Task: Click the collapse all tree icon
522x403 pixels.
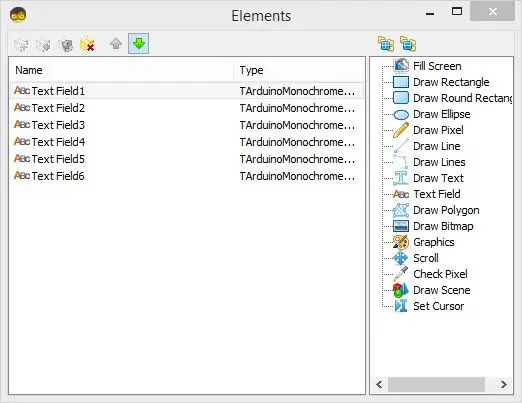Action: (x=408, y=44)
